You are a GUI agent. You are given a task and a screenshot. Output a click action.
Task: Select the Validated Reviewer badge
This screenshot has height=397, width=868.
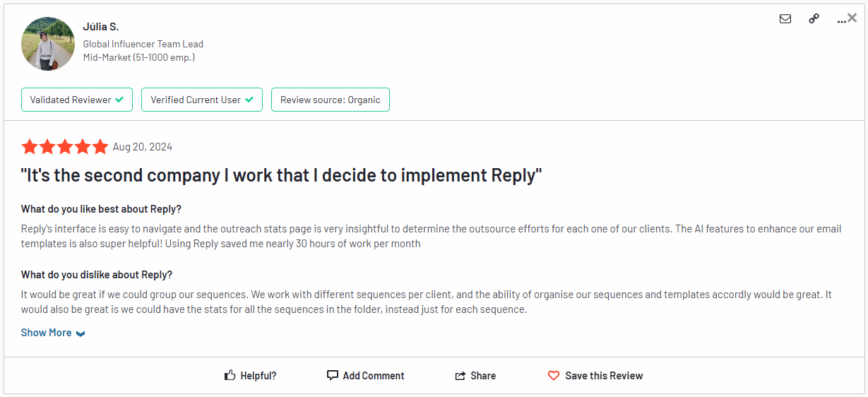click(x=77, y=100)
